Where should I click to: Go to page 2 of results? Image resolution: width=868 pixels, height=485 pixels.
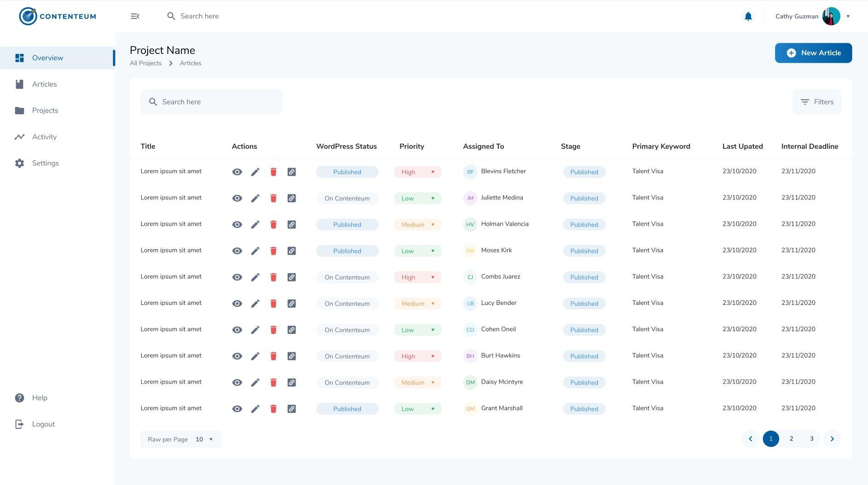click(x=791, y=438)
